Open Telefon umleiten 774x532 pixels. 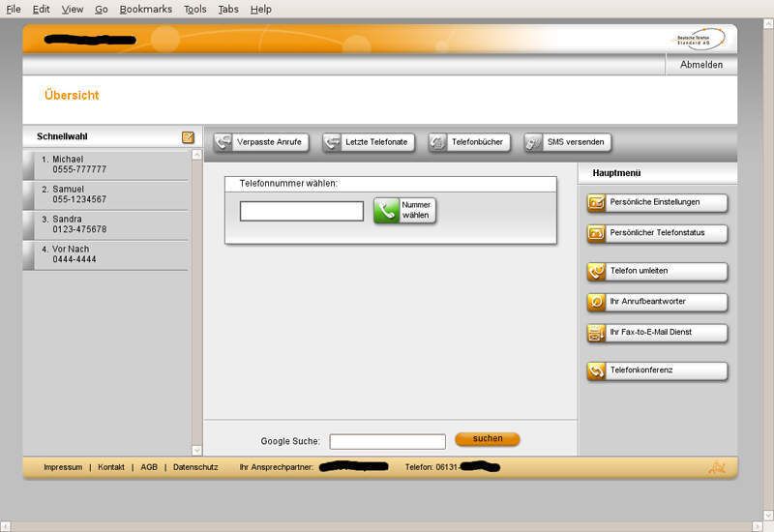657,272
